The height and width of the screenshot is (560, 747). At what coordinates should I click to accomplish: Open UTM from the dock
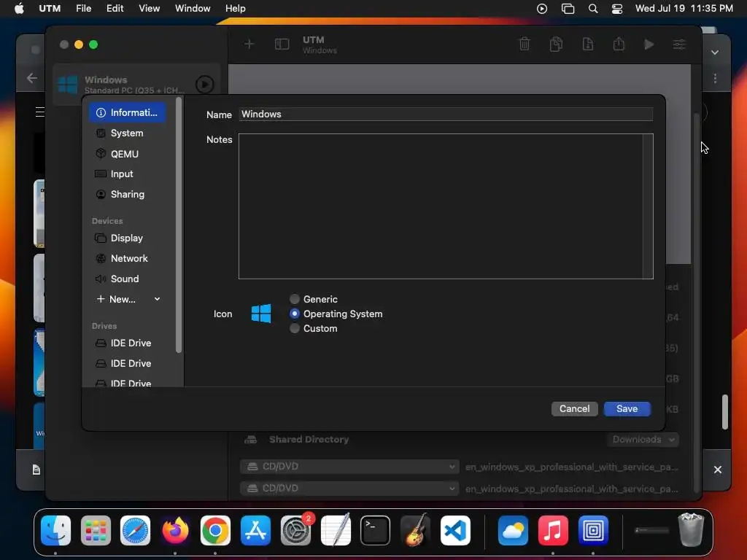(593, 531)
